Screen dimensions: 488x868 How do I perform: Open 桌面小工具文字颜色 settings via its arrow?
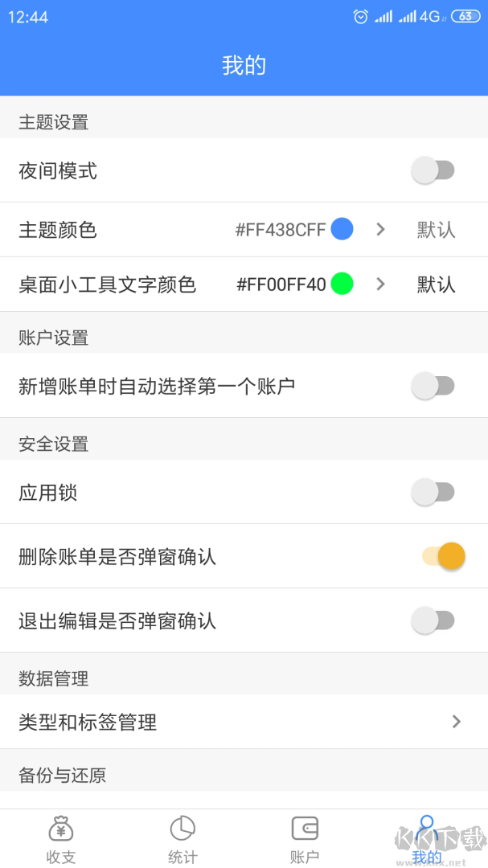point(380,285)
